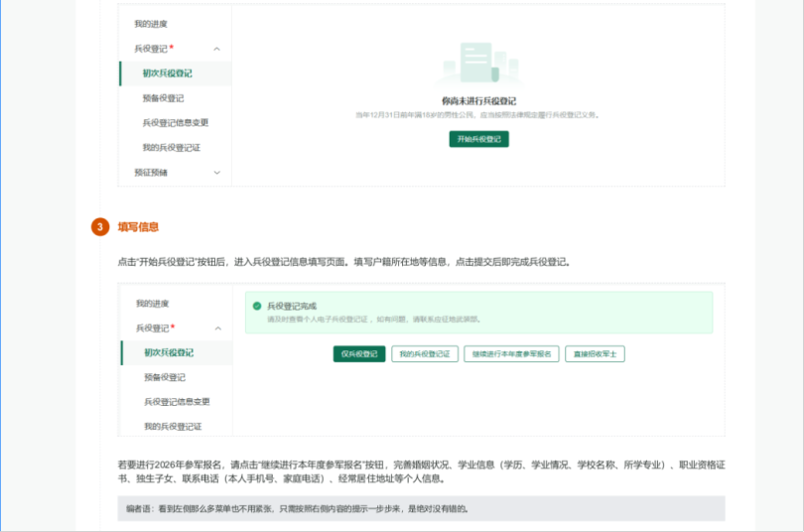
Task: Click the 继续进行本年度参军报名 button
Action: pyautogui.click(x=511, y=353)
